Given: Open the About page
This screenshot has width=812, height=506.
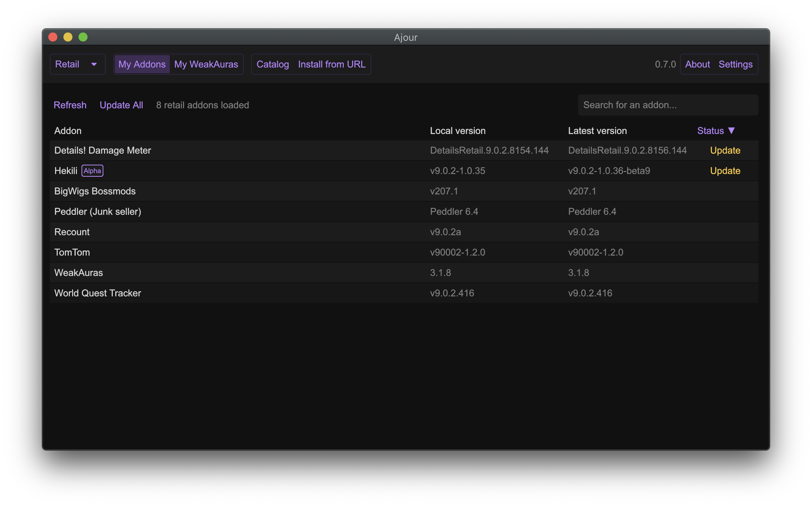Looking at the screenshot, I should coord(697,64).
